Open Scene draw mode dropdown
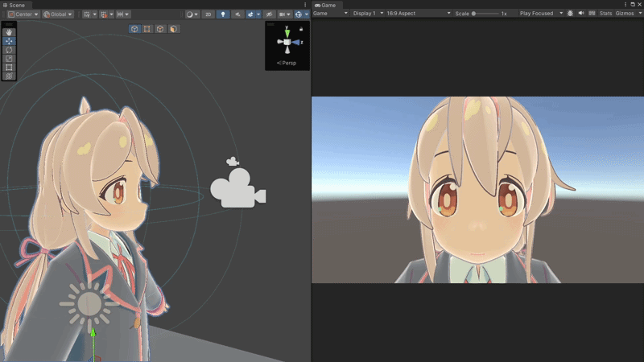 click(x=192, y=14)
